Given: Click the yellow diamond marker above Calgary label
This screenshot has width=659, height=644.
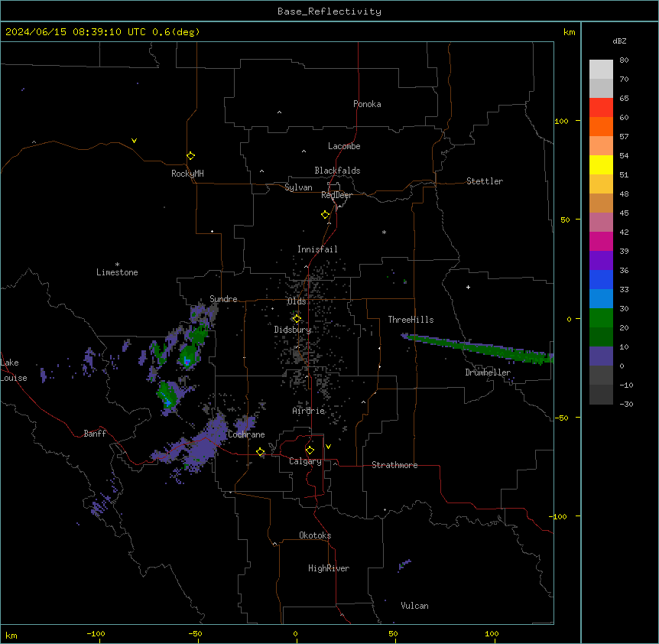Looking at the screenshot, I should click(x=310, y=450).
